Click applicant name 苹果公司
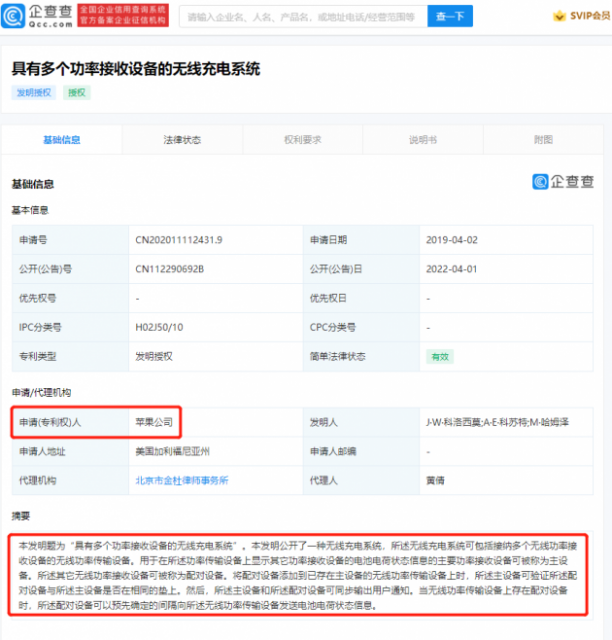The image size is (612, 640). [154, 422]
